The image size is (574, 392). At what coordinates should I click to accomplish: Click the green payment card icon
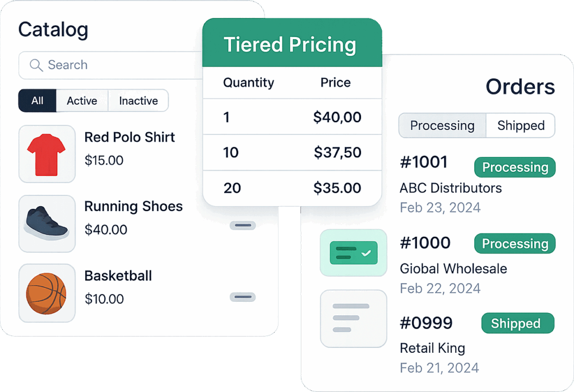pyautogui.click(x=353, y=253)
